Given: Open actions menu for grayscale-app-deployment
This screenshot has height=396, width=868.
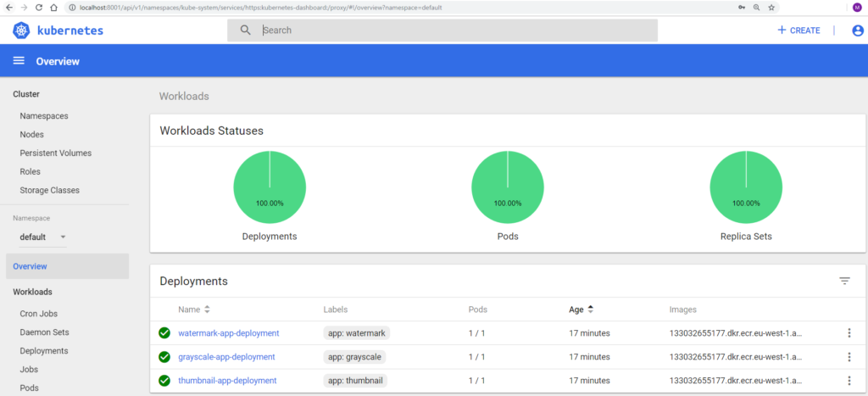Looking at the screenshot, I should coord(849,357).
